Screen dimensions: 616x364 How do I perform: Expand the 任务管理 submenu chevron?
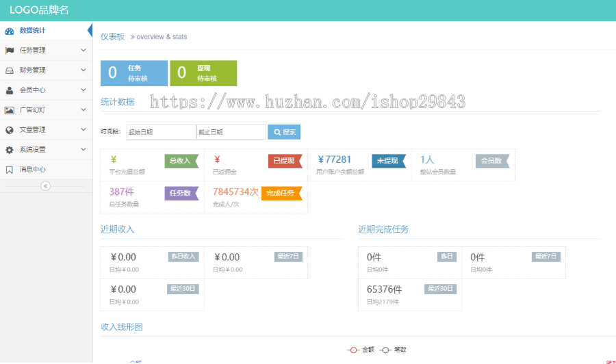click(x=83, y=51)
